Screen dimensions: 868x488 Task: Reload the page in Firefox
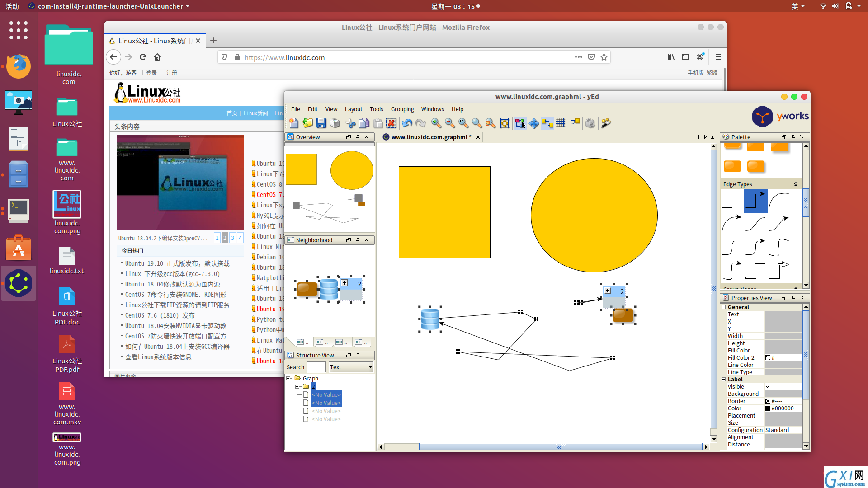tap(143, 57)
